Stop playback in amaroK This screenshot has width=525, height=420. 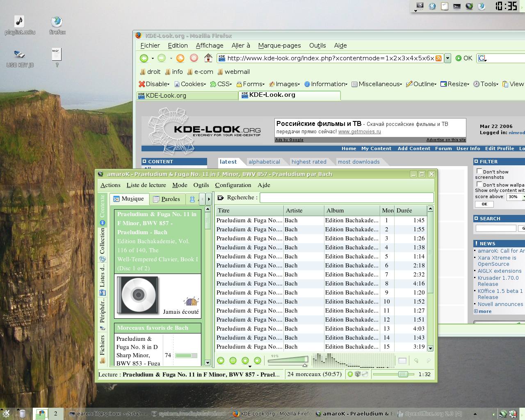pos(245,361)
